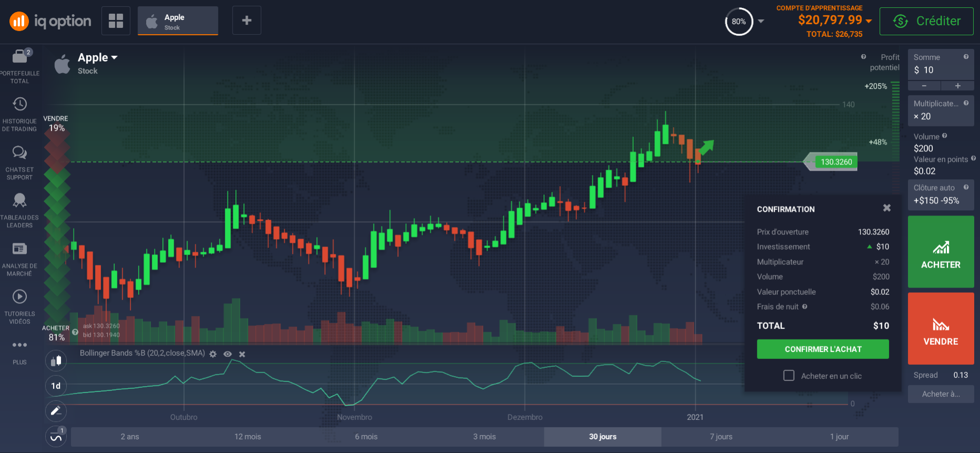This screenshot has height=453, width=980.
Task: Click the Somme help info icon
Action: (966, 57)
